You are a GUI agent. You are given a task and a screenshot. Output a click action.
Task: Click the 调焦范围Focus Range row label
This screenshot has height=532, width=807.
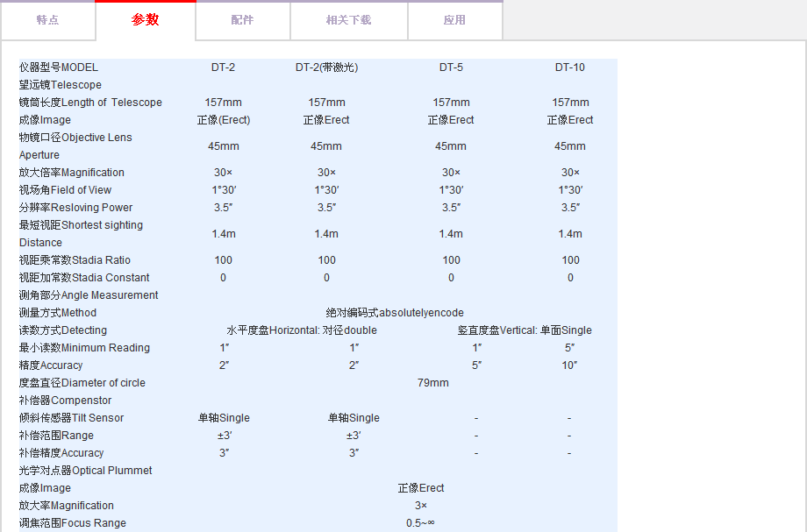[73, 523]
